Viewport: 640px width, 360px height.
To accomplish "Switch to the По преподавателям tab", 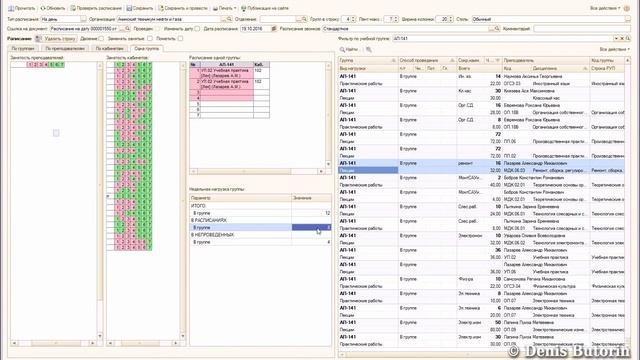I will tap(65, 49).
